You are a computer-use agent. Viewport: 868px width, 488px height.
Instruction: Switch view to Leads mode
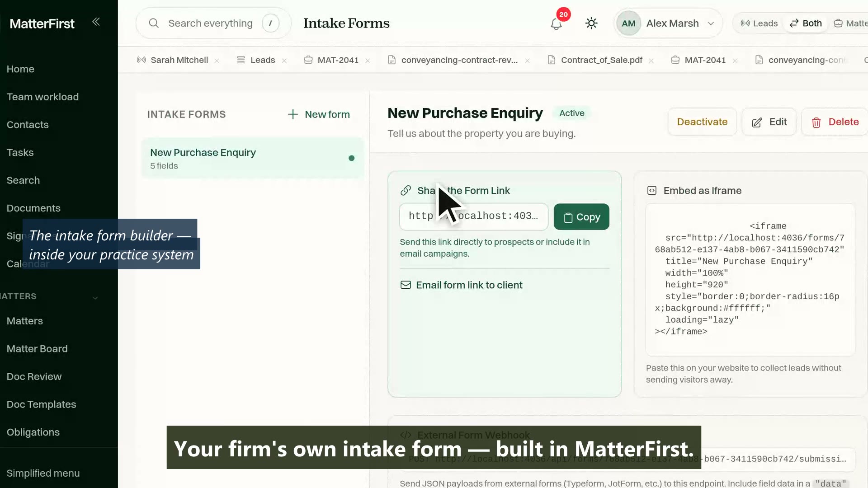tap(759, 23)
